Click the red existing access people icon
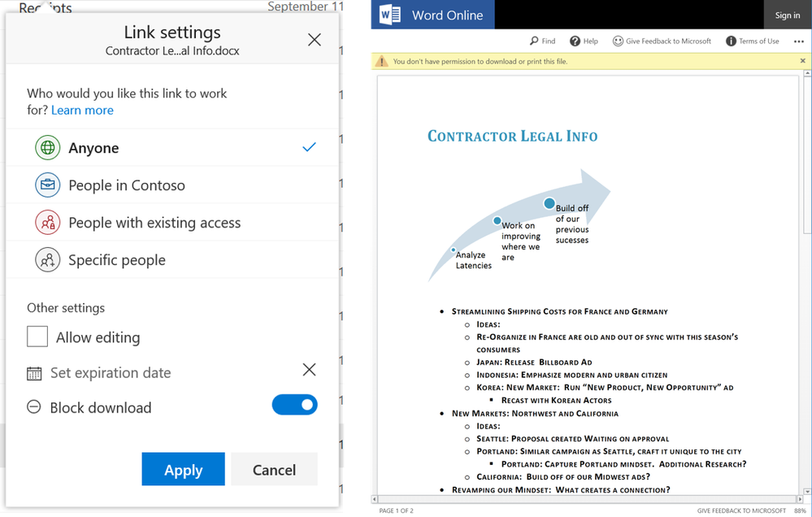812x517 pixels. pyautogui.click(x=48, y=222)
